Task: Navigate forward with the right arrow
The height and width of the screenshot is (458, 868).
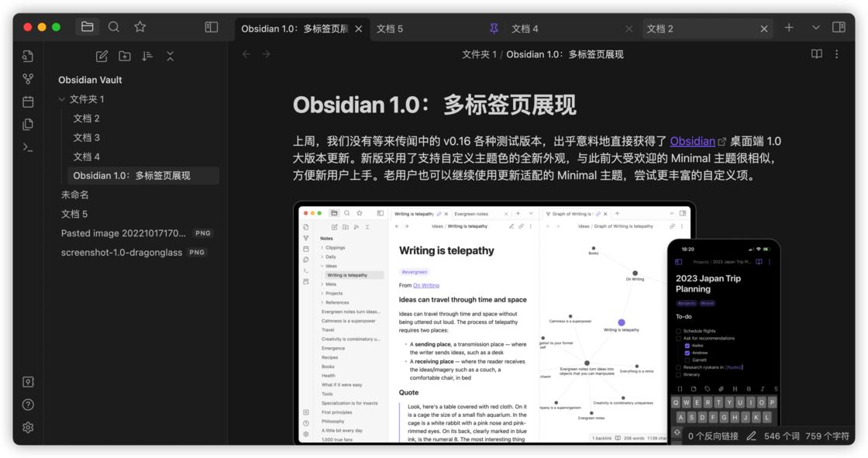Action: 267,54
